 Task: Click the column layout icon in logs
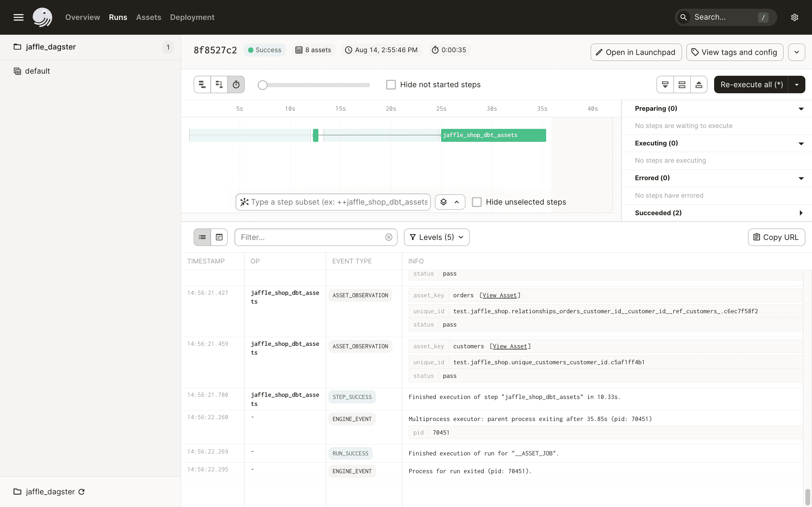click(219, 237)
